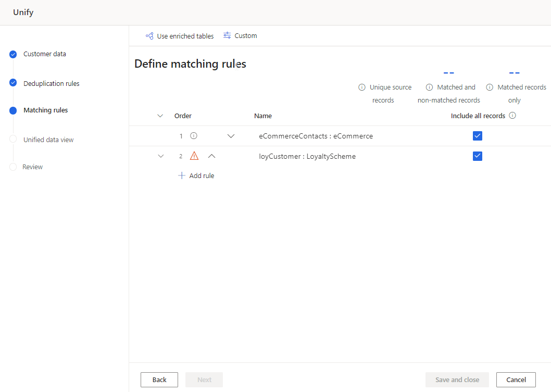Select the Matching rules step
Viewport: 551px width, 392px height.
(45, 110)
